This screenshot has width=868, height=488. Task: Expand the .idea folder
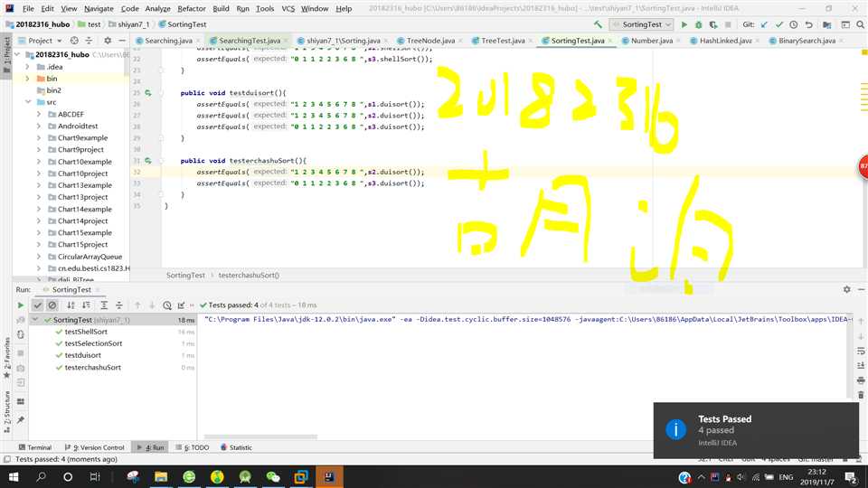coord(27,66)
